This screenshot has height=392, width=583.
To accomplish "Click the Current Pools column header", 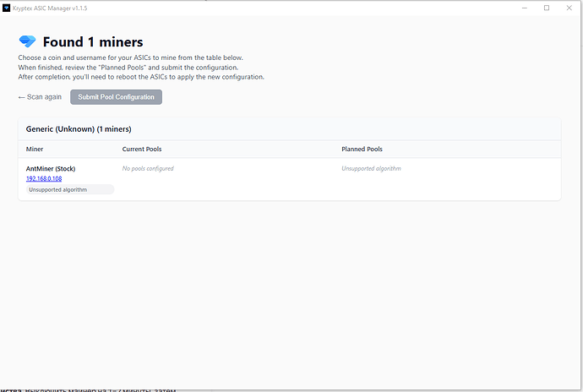I will click(x=142, y=149).
